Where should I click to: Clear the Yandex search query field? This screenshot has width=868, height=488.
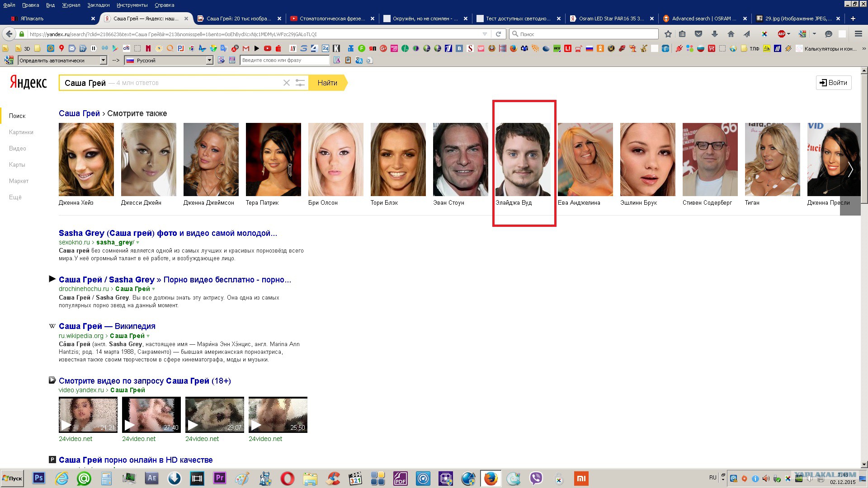tap(286, 83)
